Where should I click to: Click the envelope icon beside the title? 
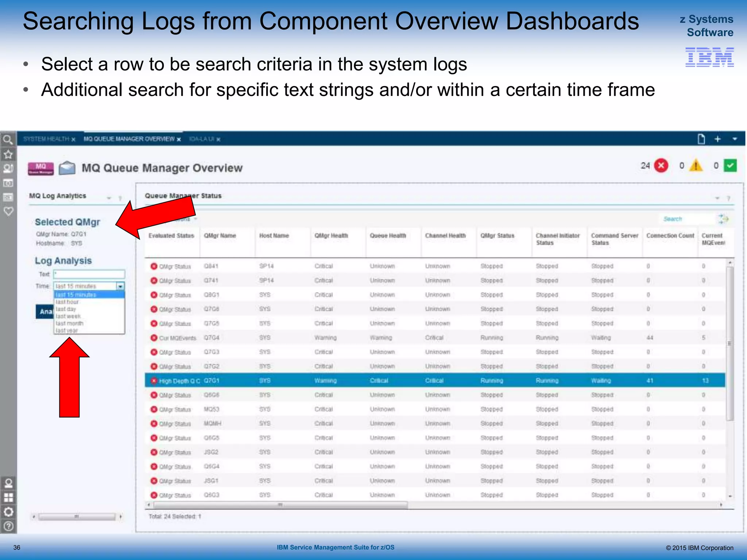67,168
